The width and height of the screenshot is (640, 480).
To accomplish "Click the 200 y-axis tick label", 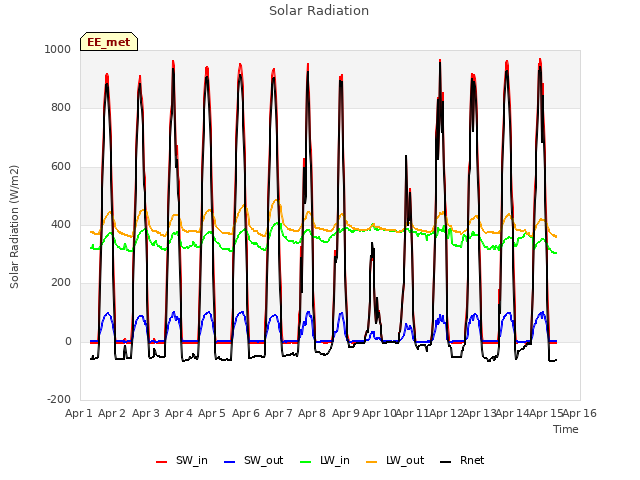I will (61, 282).
